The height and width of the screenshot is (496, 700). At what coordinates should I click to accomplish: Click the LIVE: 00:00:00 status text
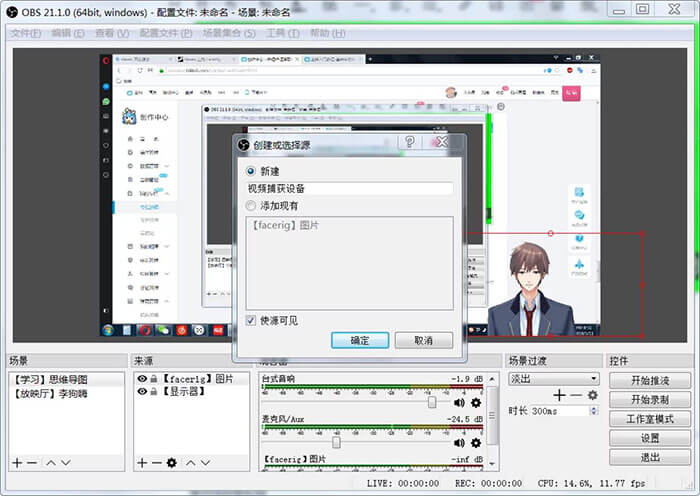click(x=403, y=483)
